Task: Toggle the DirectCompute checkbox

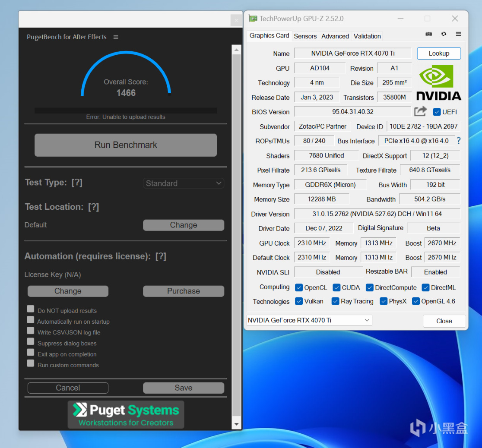Action: tap(370, 287)
